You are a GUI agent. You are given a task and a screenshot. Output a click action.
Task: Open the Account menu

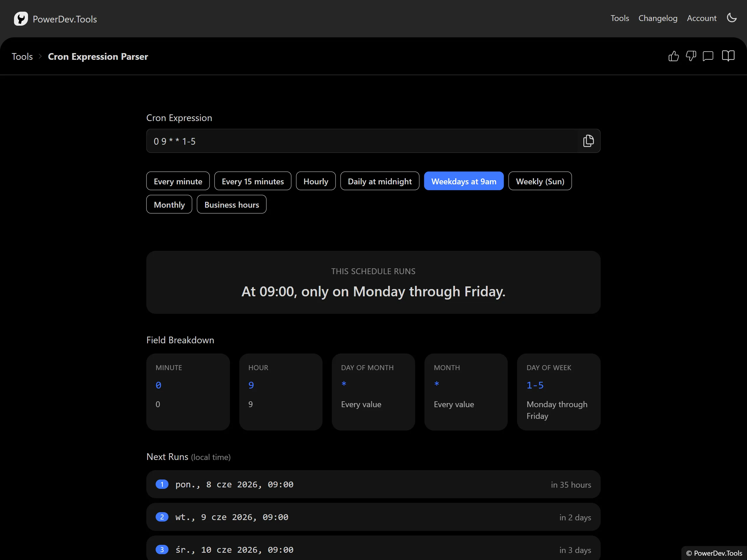pyautogui.click(x=701, y=18)
